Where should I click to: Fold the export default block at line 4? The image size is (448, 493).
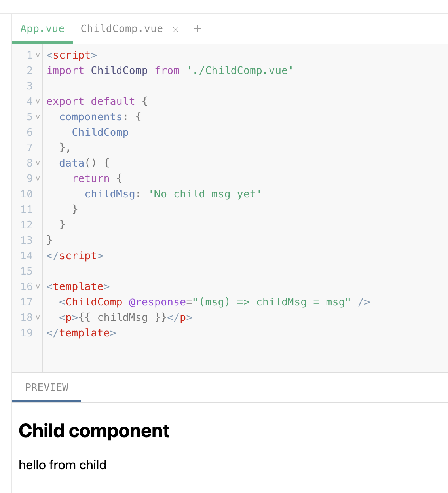[38, 102]
